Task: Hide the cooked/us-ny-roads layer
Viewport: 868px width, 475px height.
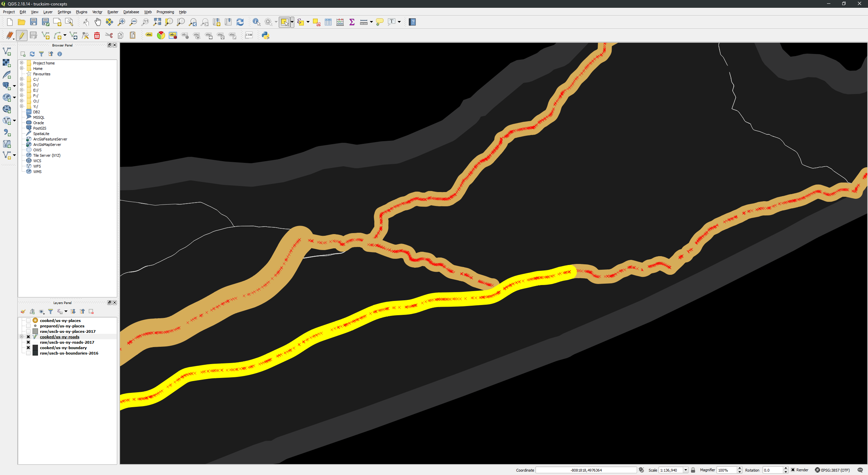Action: (28, 337)
